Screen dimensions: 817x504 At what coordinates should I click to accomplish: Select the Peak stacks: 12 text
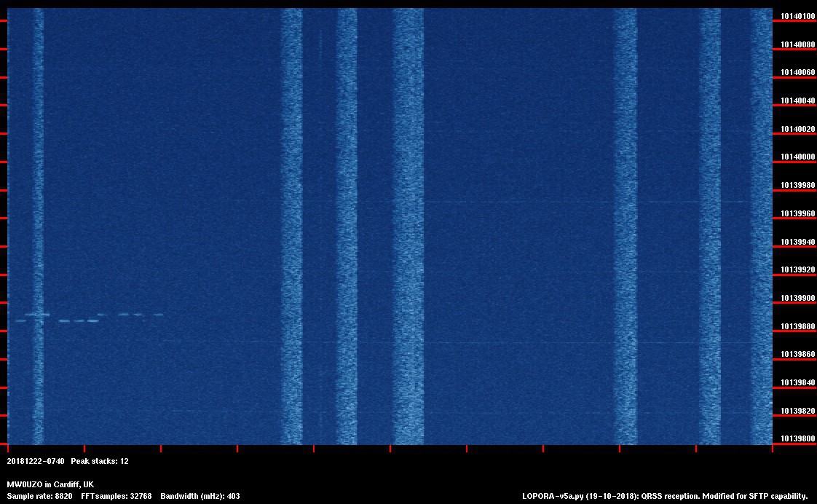pyautogui.click(x=100, y=461)
